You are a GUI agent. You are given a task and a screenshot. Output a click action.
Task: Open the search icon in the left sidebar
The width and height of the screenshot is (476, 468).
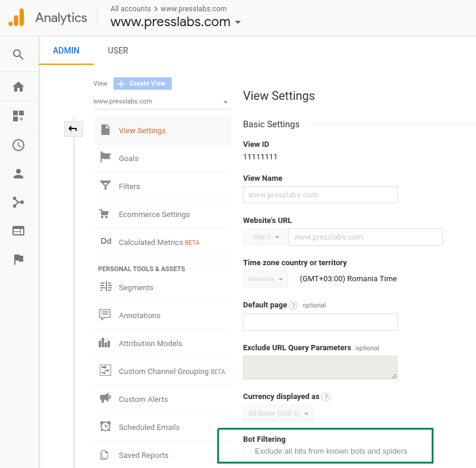point(18,55)
